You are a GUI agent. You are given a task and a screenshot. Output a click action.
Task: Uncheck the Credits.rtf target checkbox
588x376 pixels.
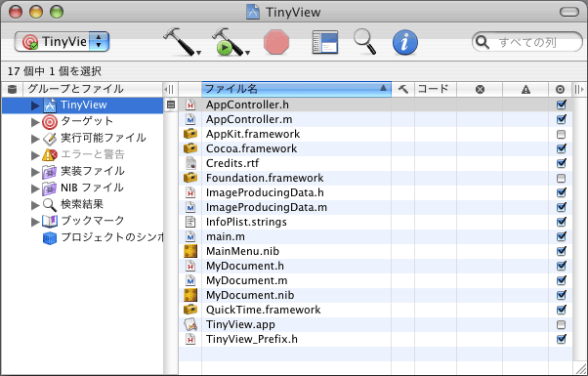(x=561, y=163)
